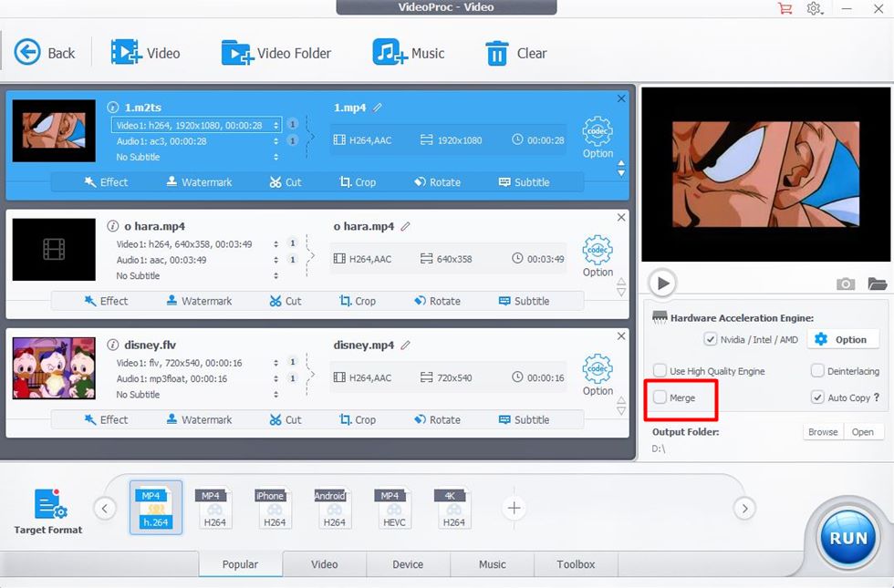
Task: Toggle the Auto Copy checkbox
Action: [817, 397]
